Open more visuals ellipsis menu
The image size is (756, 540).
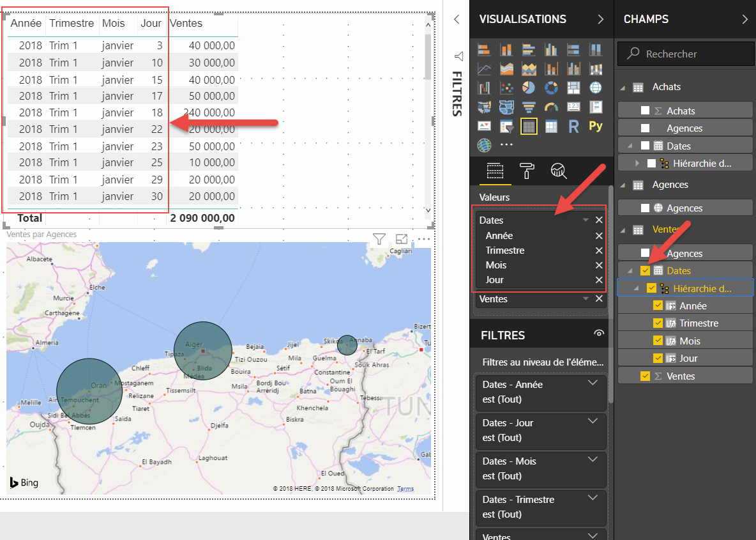click(x=506, y=144)
